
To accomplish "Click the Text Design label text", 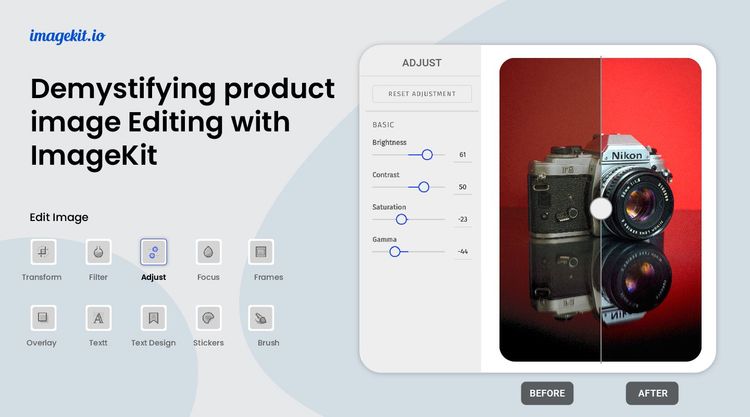I will click(154, 343).
